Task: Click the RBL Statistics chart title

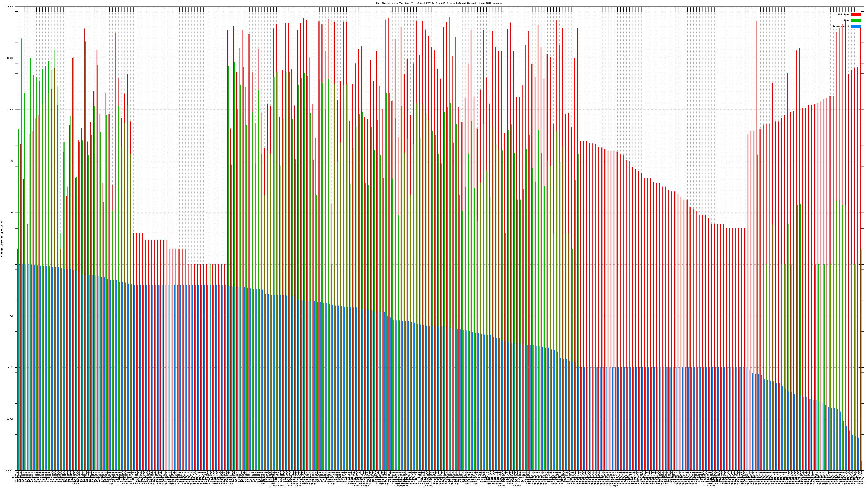Action: pos(439,3)
